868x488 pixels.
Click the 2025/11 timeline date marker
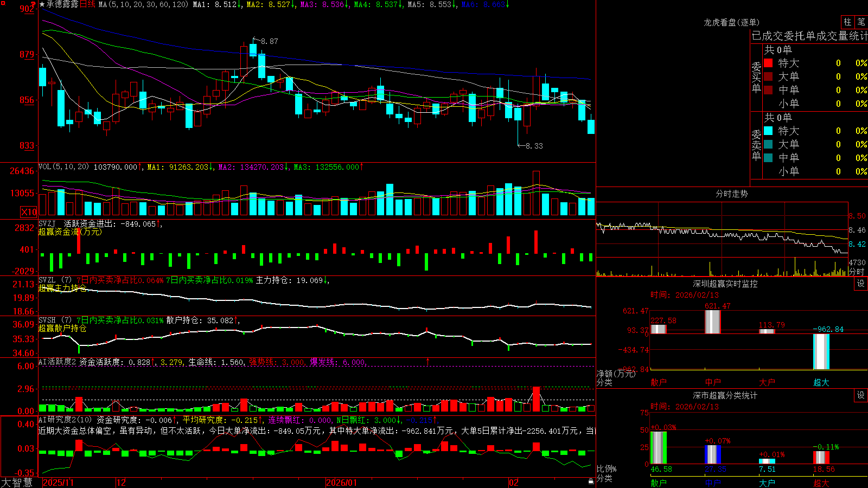pos(58,483)
